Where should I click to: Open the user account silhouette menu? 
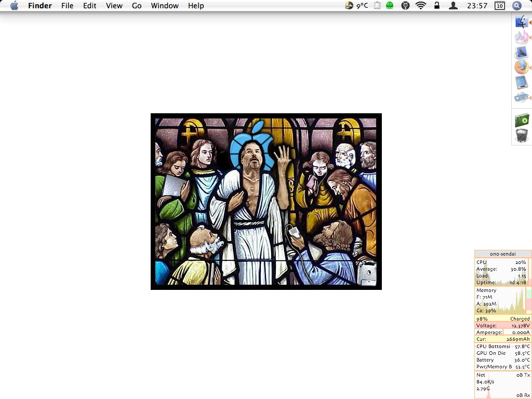453,5
